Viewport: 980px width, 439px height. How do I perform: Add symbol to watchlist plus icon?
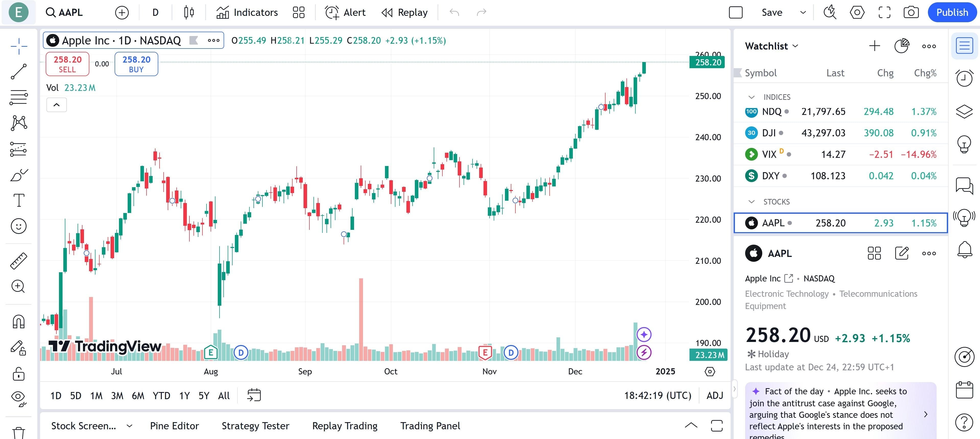pyautogui.click(x=875, y=46)
